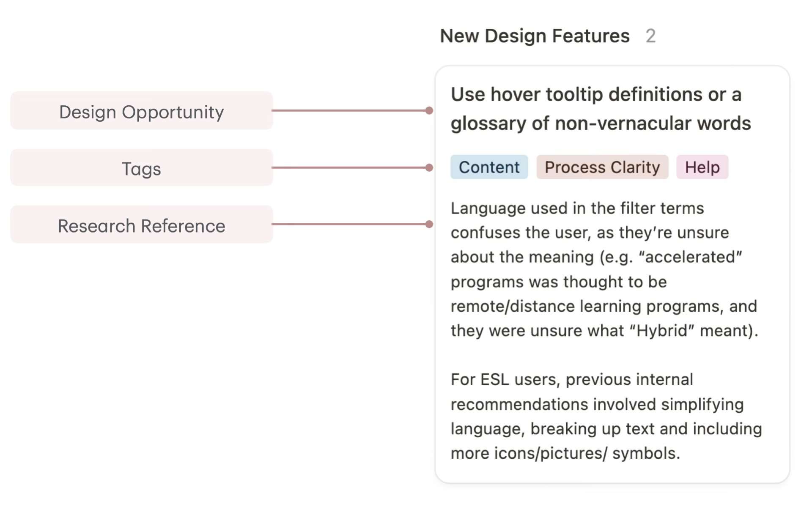
Task: Click the Tags label box
Action: pos(141,168)
